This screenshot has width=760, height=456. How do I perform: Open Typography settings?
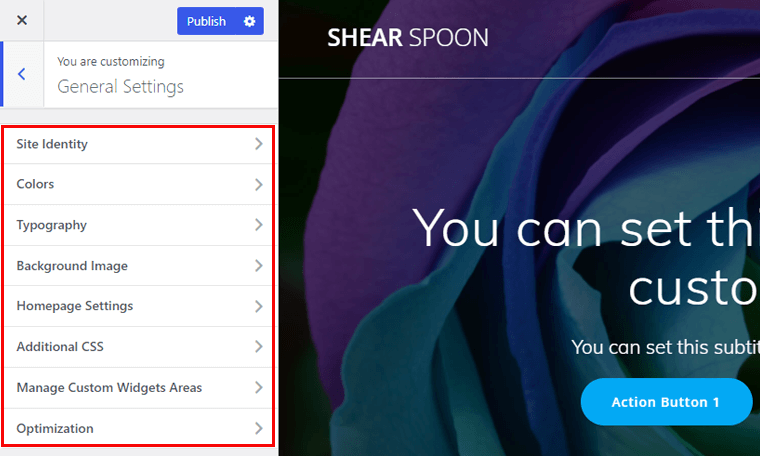tap(139, 225)
